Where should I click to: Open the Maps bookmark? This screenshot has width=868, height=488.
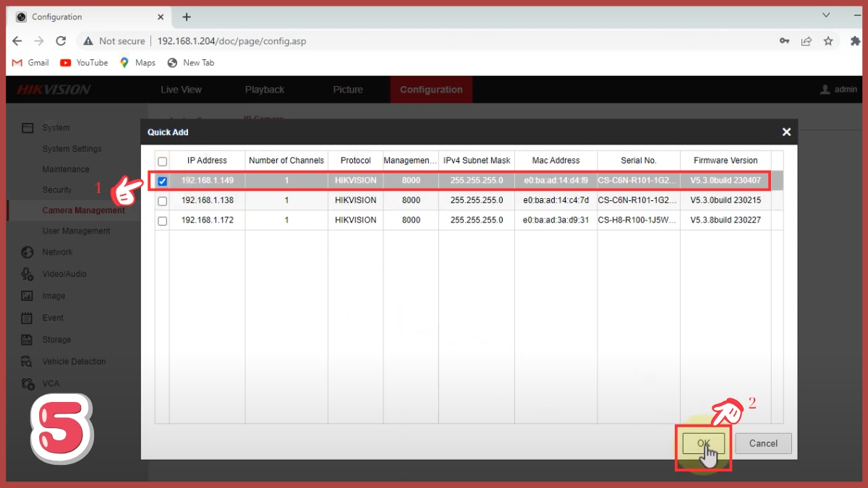pos(137,63)
